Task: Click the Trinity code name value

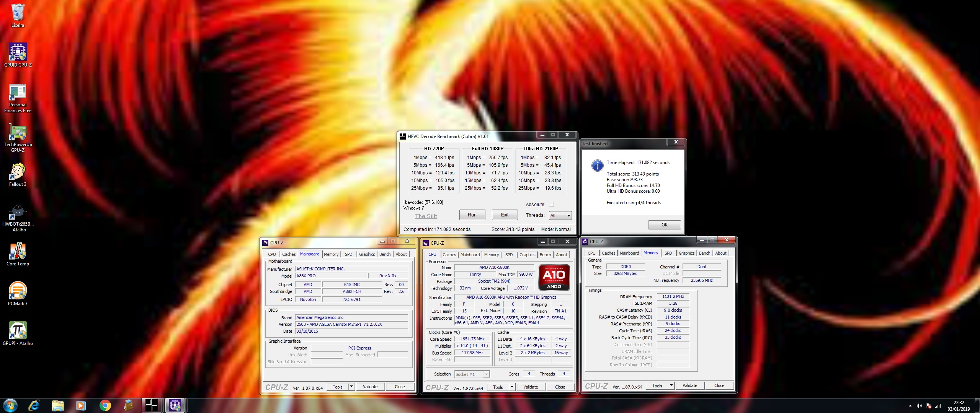Action: click(475, 275)
